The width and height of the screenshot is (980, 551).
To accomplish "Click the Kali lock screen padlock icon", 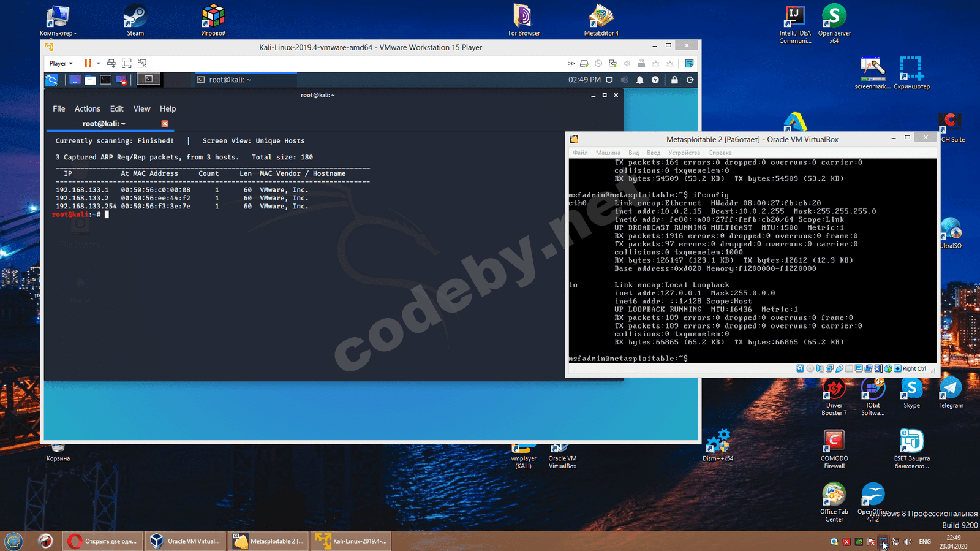I will point(674,80).
